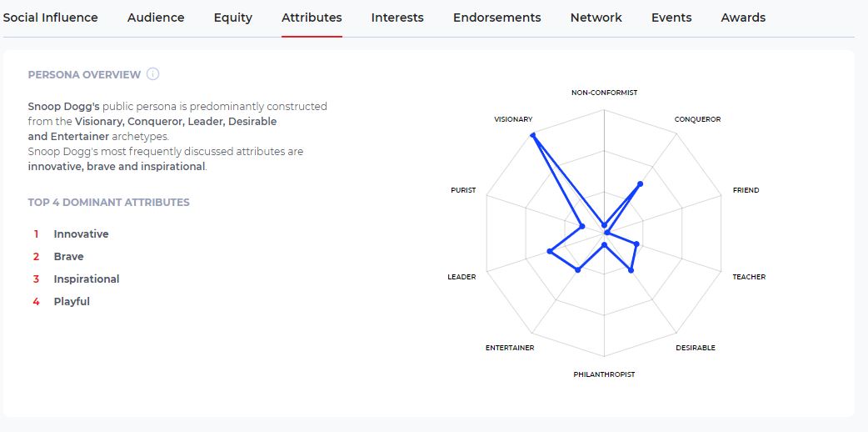Select the Brave attribute in top list

(x=68, y=257)
